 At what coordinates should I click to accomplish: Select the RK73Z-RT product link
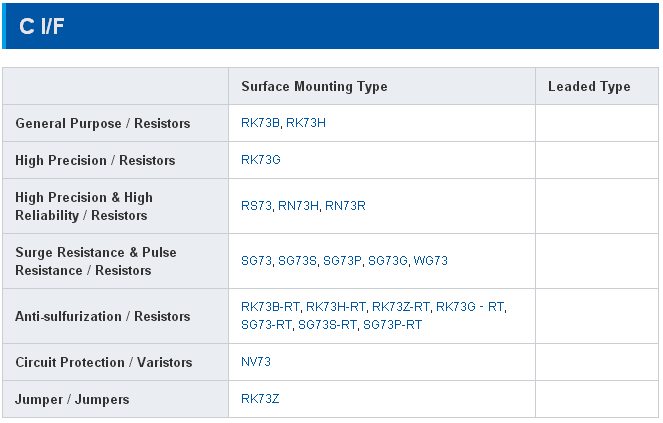tap(400, 307)
